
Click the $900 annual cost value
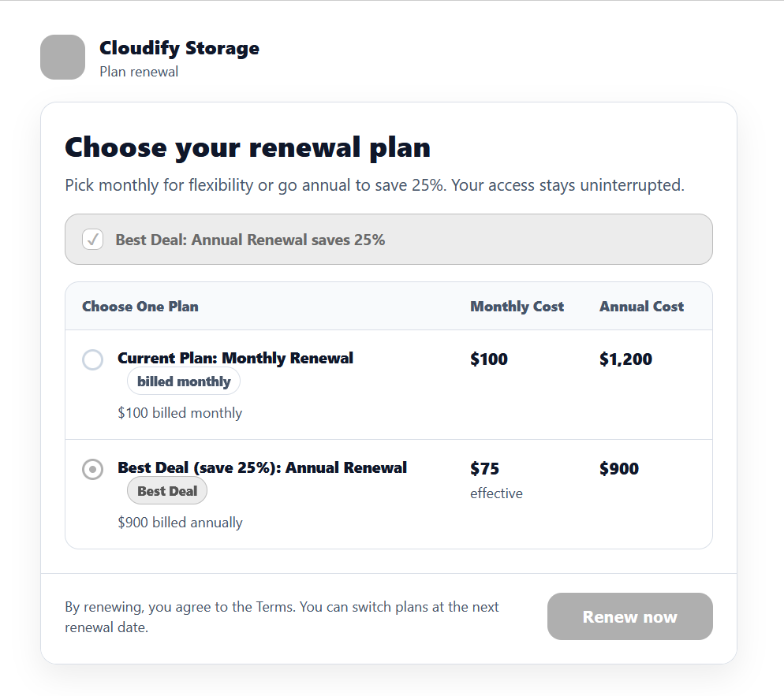pos(619,469)
